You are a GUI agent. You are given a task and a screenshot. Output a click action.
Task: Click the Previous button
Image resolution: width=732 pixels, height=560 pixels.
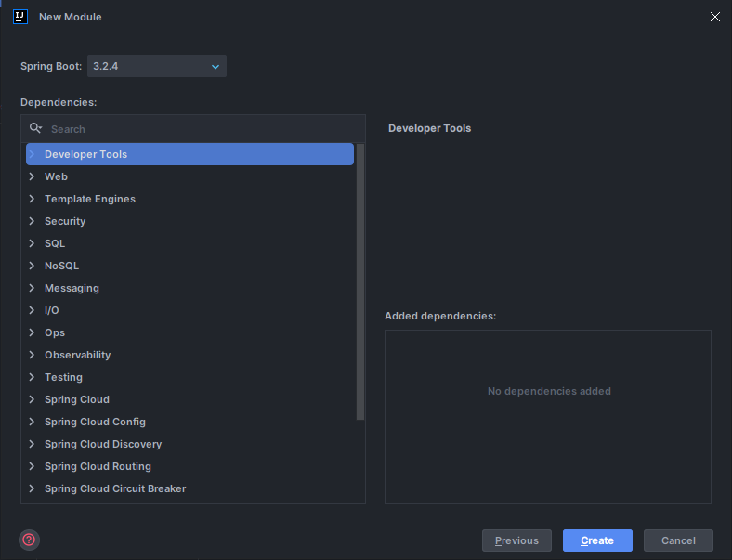516,540
